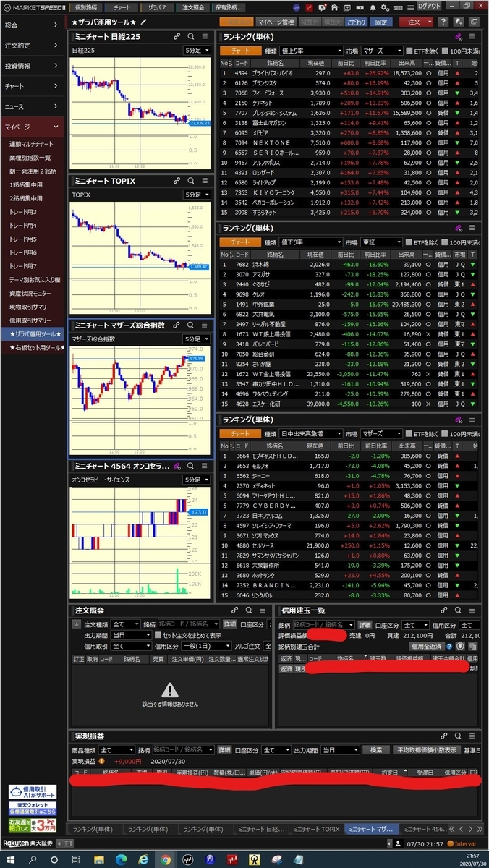Open 個別銘柄 top tab

click(x=86, y=7)
